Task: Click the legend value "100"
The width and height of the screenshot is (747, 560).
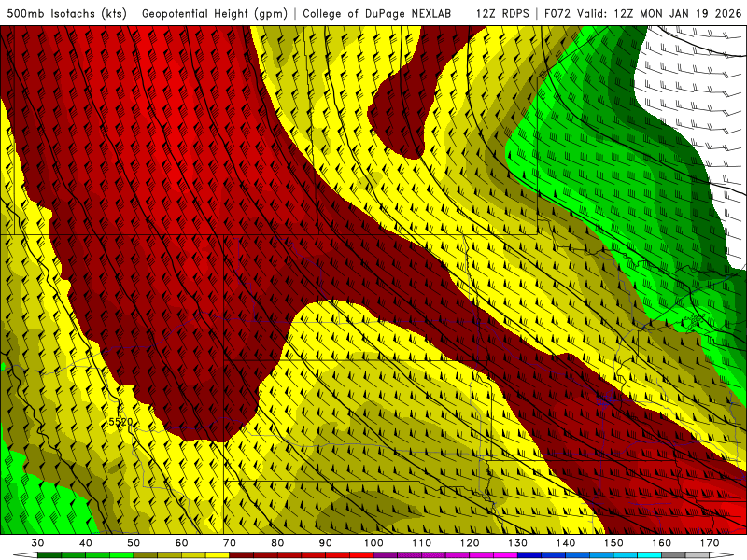Action: pos(373,543)
